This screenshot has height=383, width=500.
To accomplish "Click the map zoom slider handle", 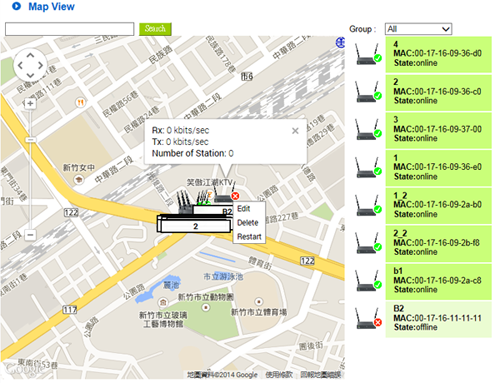I will 30,140.
